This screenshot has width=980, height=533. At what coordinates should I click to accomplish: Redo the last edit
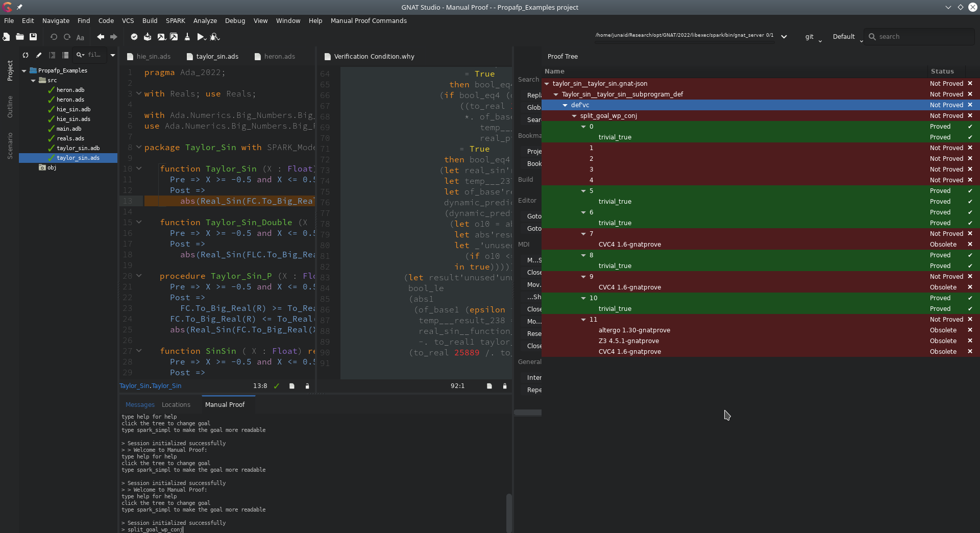pyautogui.click(x=67, y=37)
